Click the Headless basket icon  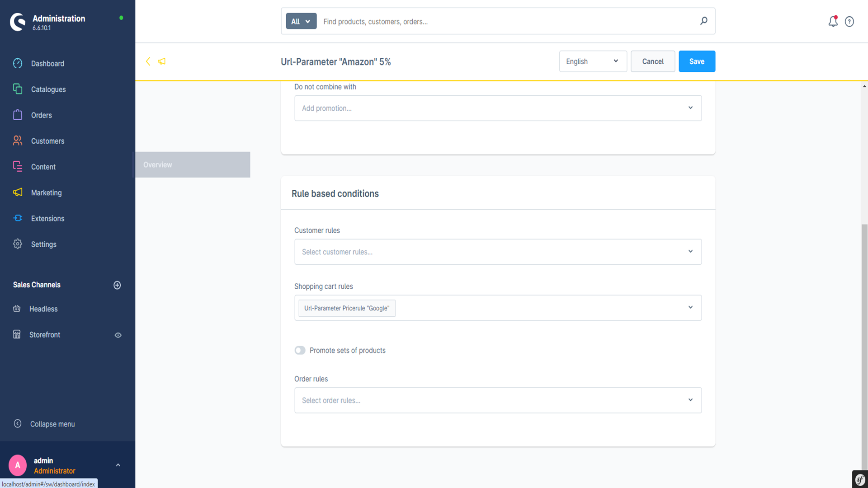tap(17, 309)
